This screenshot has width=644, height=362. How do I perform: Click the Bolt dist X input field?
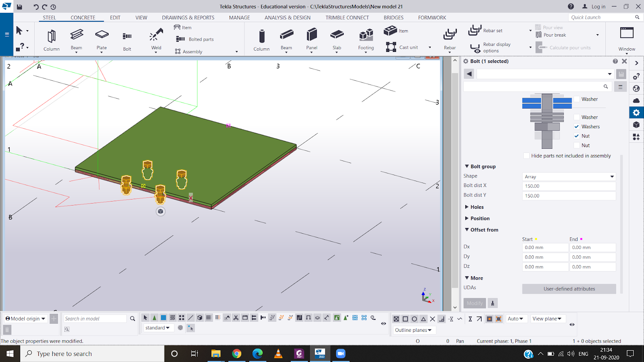coord(569,186)
